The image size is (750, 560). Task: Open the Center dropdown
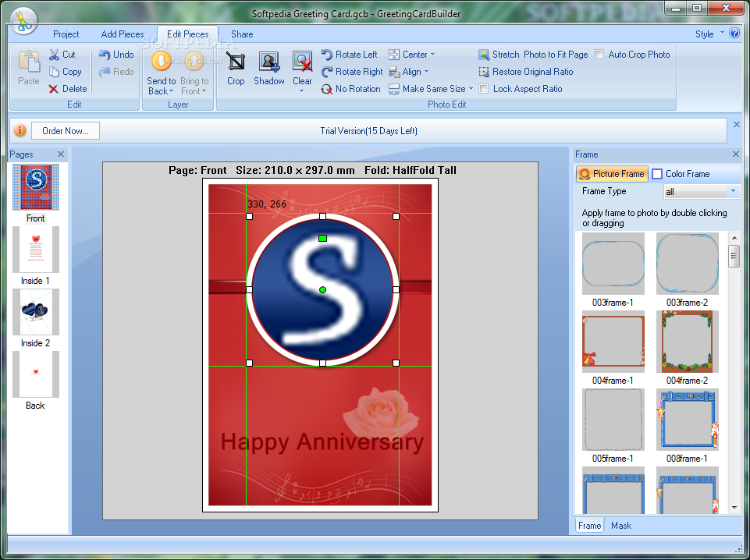(x=412, y=55)
